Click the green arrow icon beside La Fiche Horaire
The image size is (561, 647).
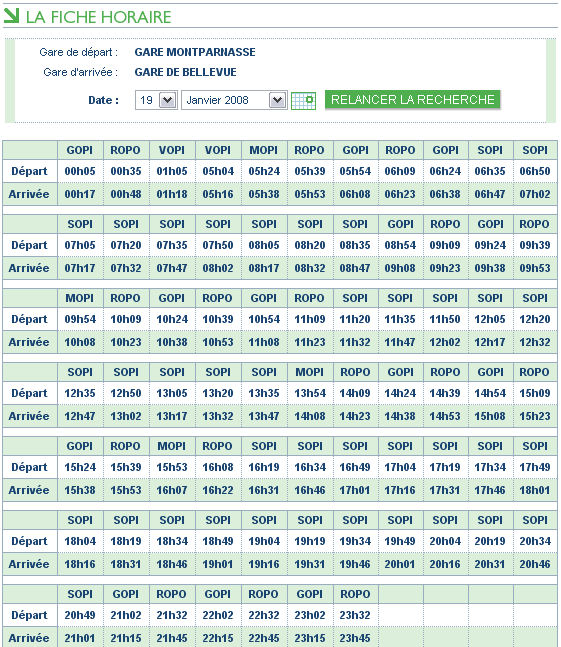(x=11, y=16)
